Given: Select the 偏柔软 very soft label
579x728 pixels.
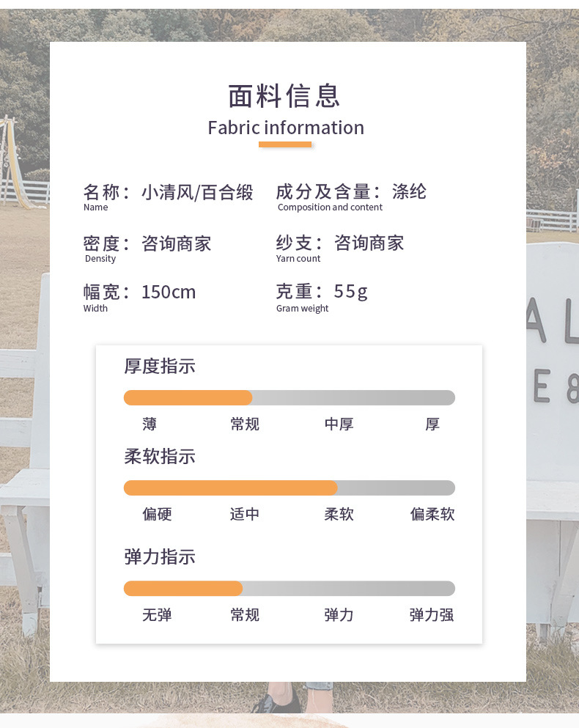Looking at the screenshot, I should click(x=432, y=515).
